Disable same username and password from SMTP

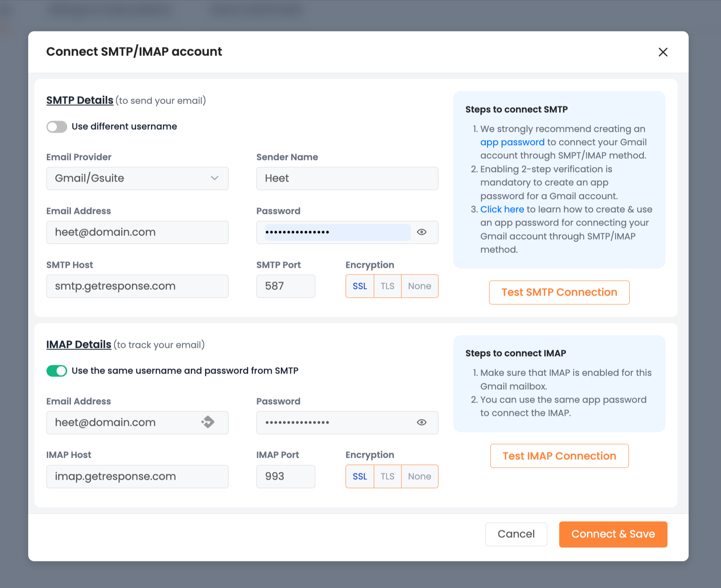click(x=57, y=371)
